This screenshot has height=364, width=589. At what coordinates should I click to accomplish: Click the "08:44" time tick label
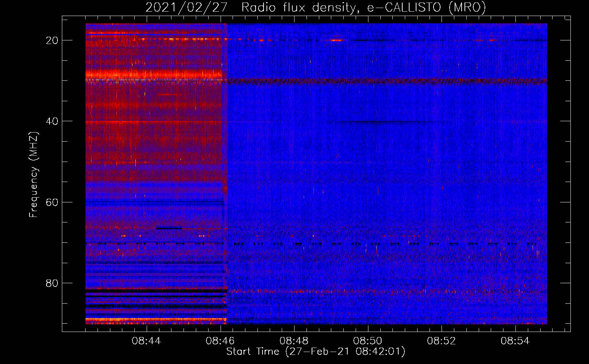pyautogui.click(x=146, y=341)
